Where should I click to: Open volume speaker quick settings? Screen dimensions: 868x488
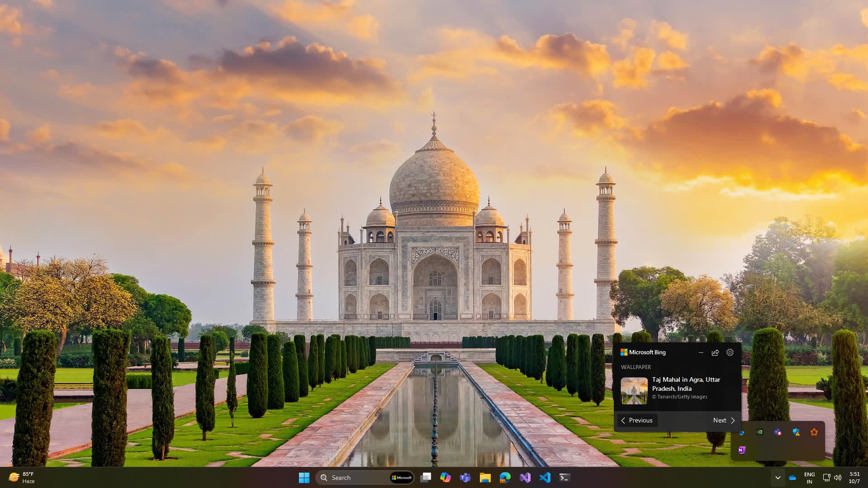pos(838,478)
